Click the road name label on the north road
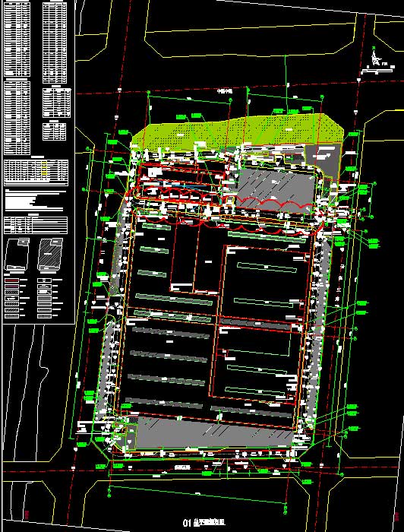This screenshot has width=404, height=532. 224,91
